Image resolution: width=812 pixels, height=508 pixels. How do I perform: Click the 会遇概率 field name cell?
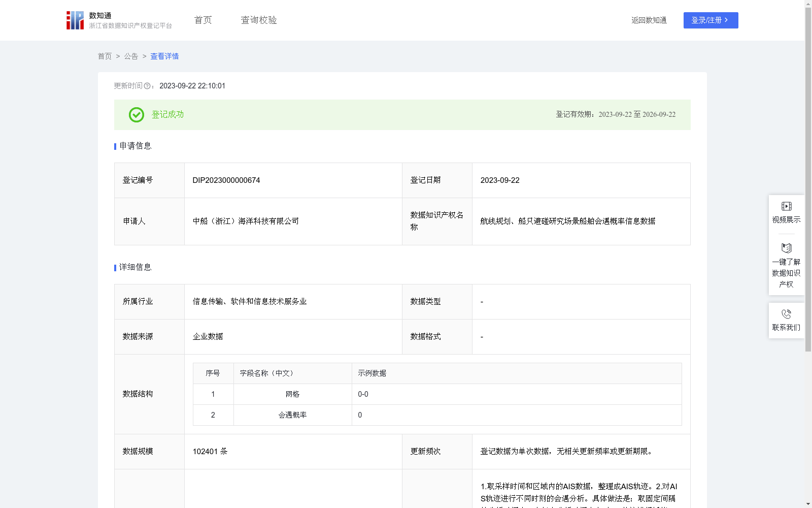tap(292, 415)
